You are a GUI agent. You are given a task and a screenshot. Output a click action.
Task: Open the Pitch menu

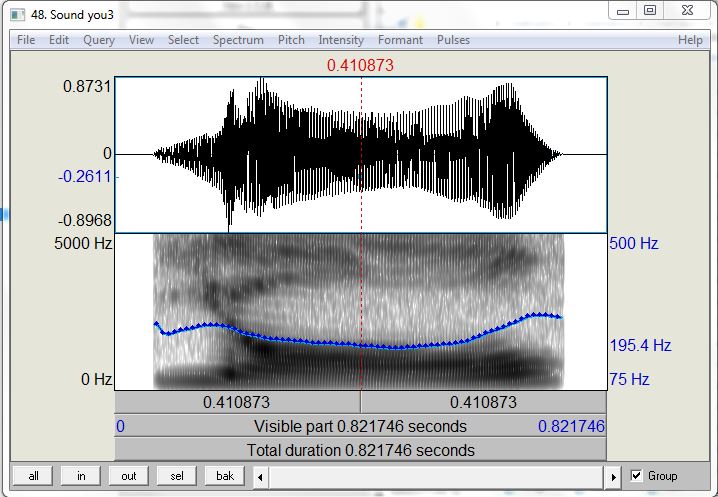(291, 40)
